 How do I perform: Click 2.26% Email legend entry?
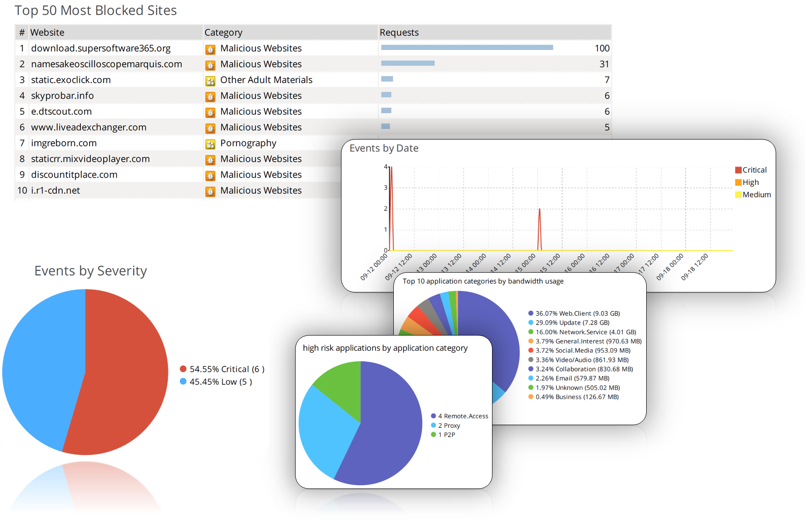[x=569, y=378]
